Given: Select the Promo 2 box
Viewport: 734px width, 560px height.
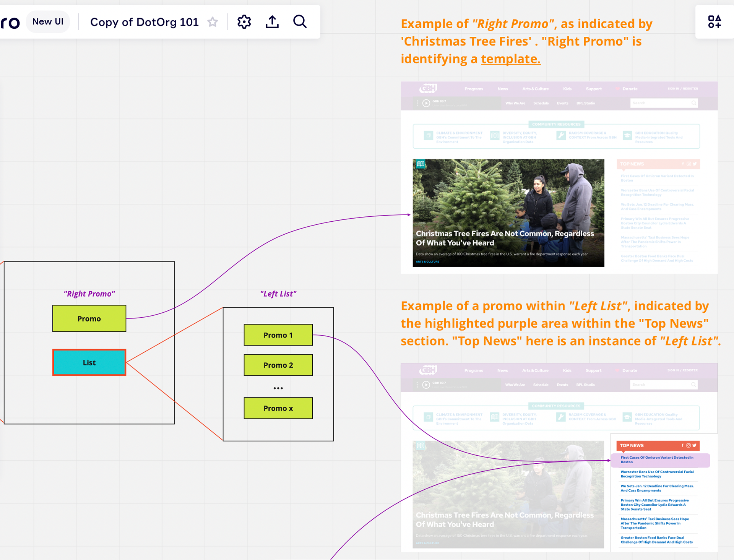Looking at the screenshot, I should click(x=278, y=365).
